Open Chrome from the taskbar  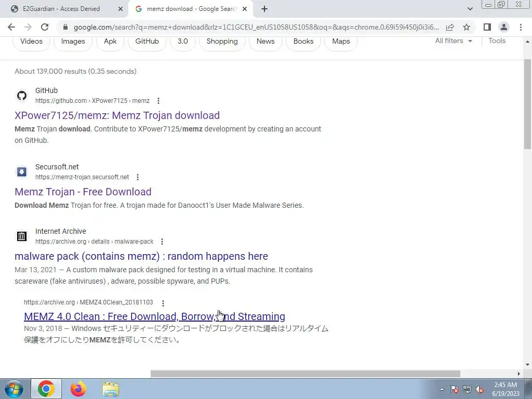pyautogui.click(x=46, y=389)
